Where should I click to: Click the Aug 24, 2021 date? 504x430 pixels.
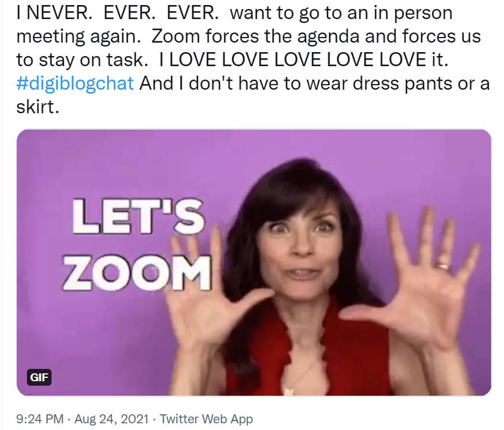coord(112,419)
